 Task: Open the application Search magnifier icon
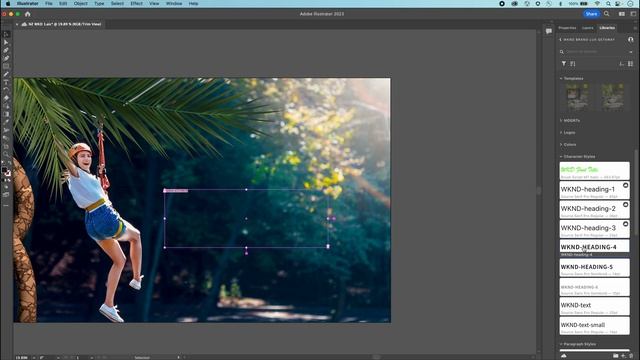coord(607,14)
